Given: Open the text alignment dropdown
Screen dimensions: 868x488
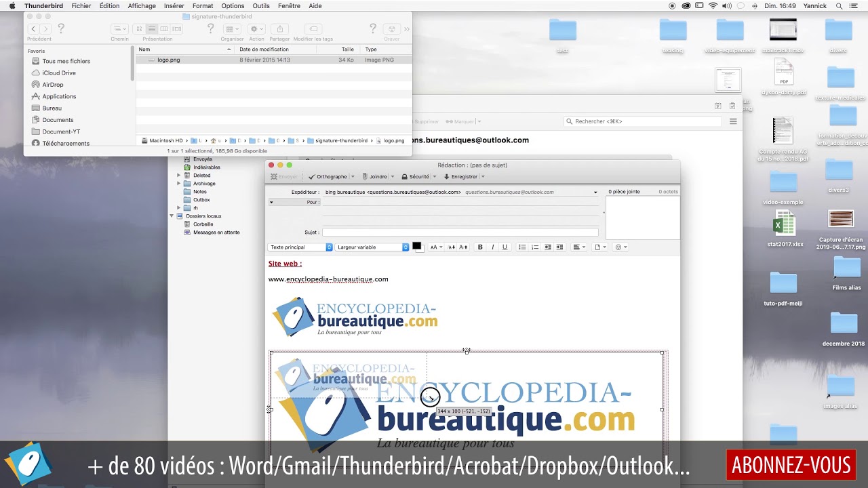Looking at the screenshot, I should coord(579,247).
